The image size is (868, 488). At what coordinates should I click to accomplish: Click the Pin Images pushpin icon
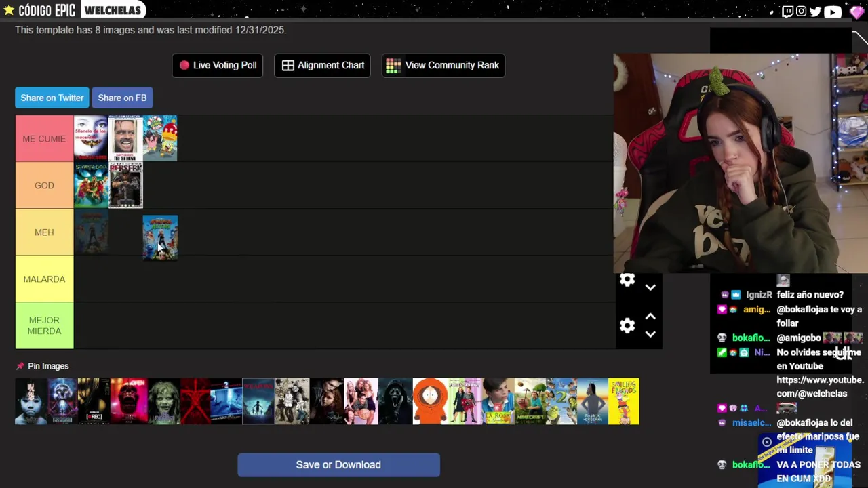pos(20,366)
